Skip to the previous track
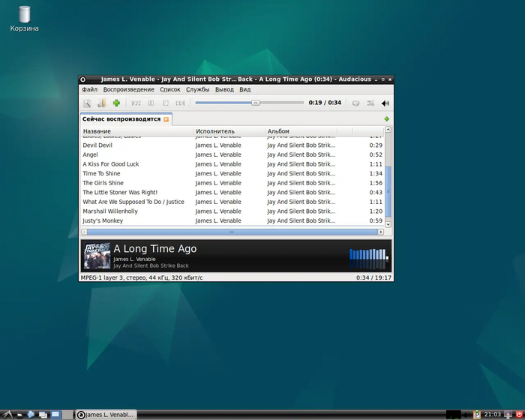This screenshot has width=525, height=420. click(x=136, y=103)
